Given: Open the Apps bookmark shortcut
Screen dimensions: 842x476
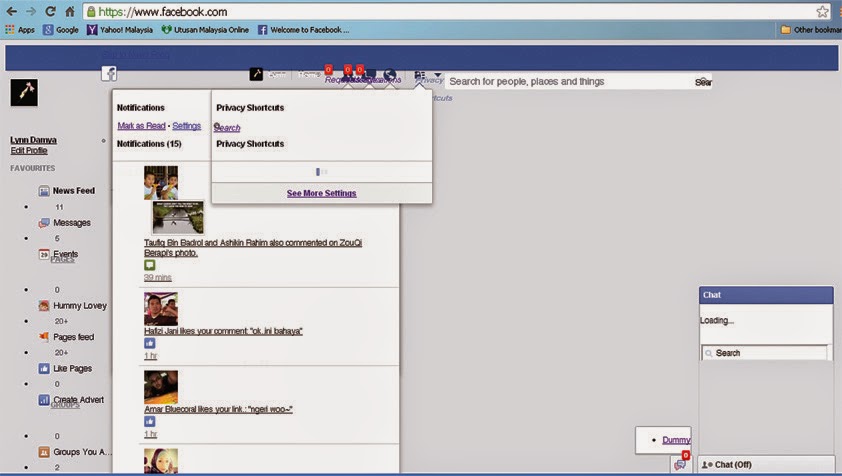Looking at the screenshot, I should [x=20, y=30].
